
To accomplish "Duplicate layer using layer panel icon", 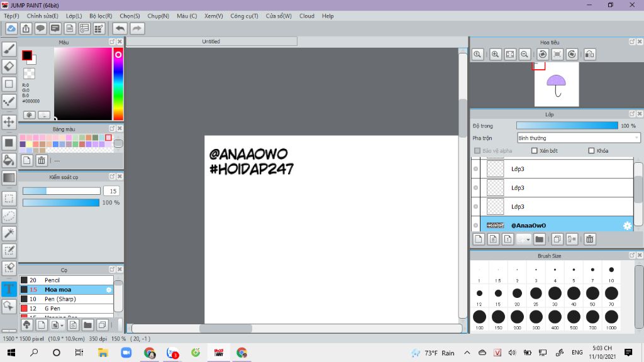I will pyautogui.click(x=557, y=239).
